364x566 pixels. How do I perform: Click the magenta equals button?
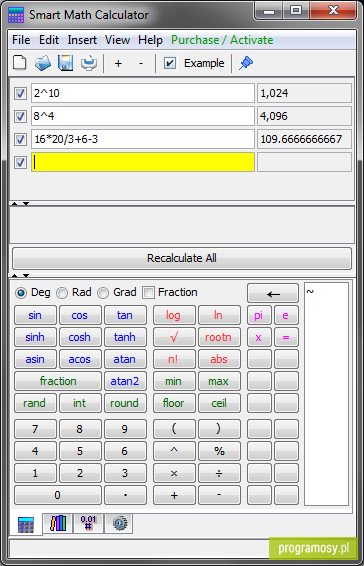286,338
